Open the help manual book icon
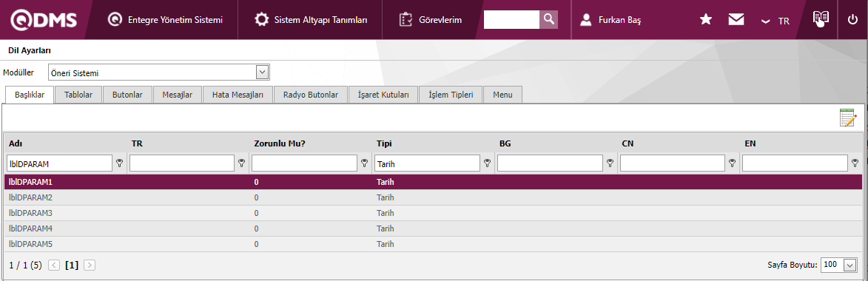The width and height of the screenshot is (868, 281). click(821, 18)
